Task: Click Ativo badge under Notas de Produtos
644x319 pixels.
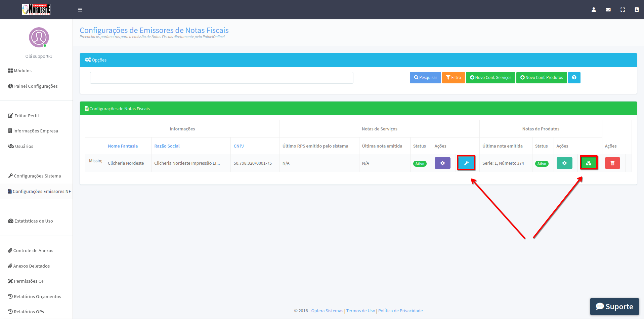Action: [542, 164]
